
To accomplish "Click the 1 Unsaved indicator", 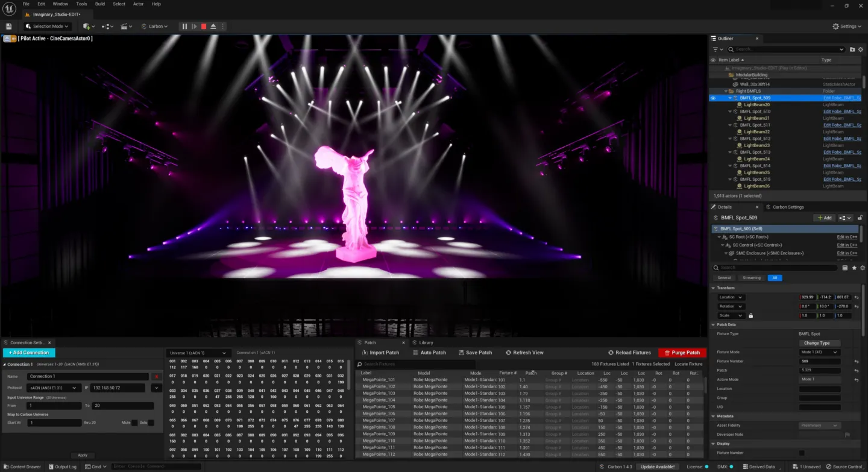I will (807, 467).
